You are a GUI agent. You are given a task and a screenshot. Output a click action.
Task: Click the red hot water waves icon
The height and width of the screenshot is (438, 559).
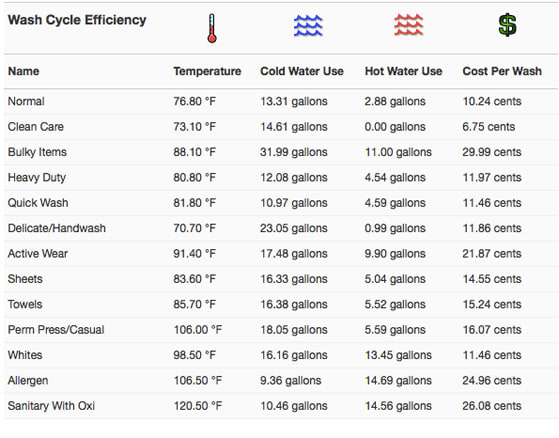pyautogui.click(x=409, y=25)
